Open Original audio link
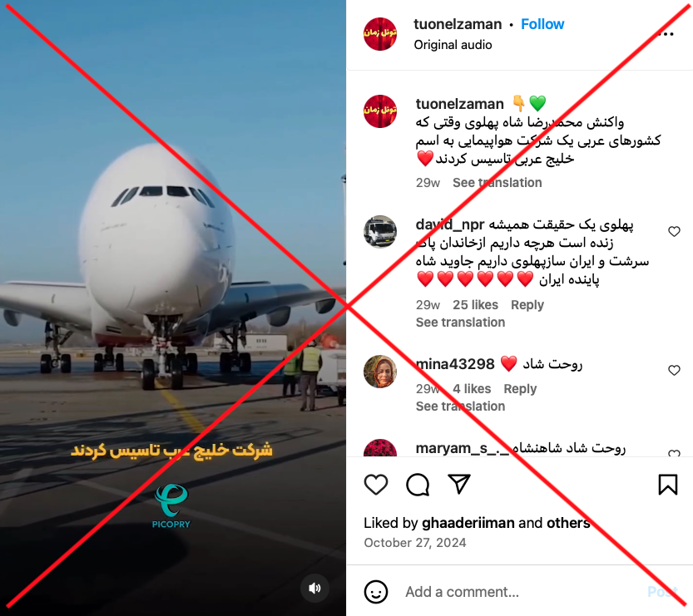693x616 pixels. click(453, 45)
